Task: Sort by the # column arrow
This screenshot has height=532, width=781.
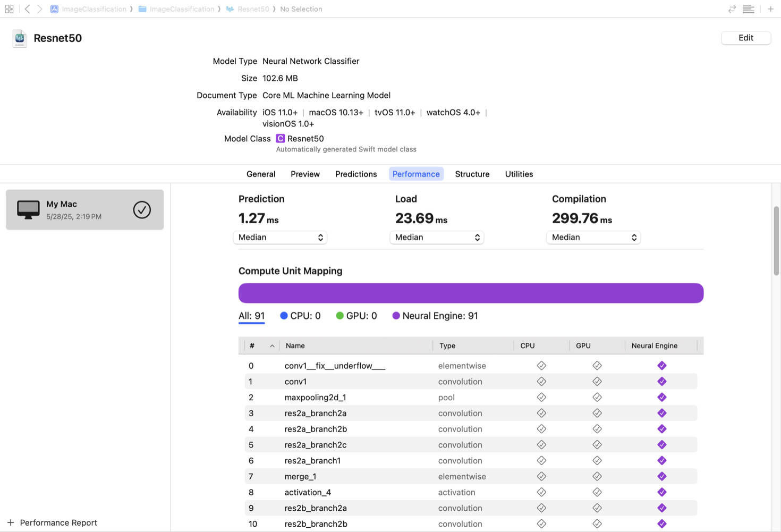Action: point(272,346)
